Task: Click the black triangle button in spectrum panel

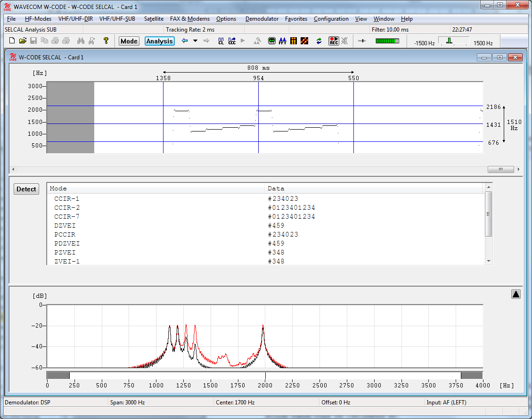Action: (516, 294)
